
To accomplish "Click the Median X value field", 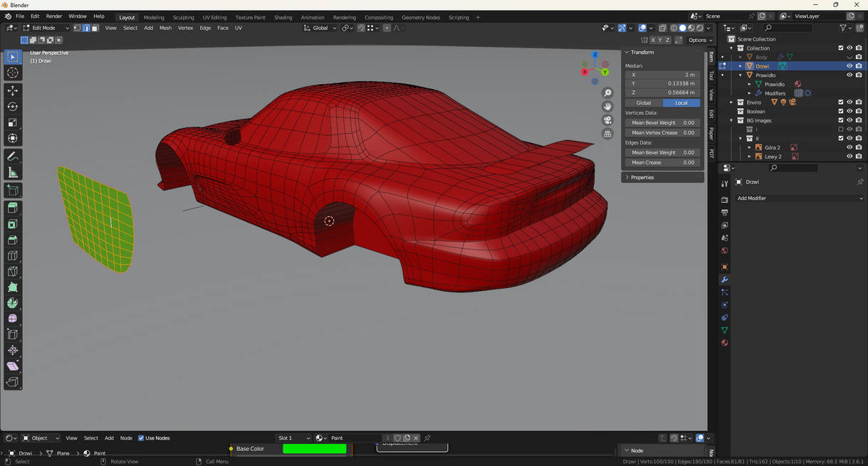I will tap(662, 75).
